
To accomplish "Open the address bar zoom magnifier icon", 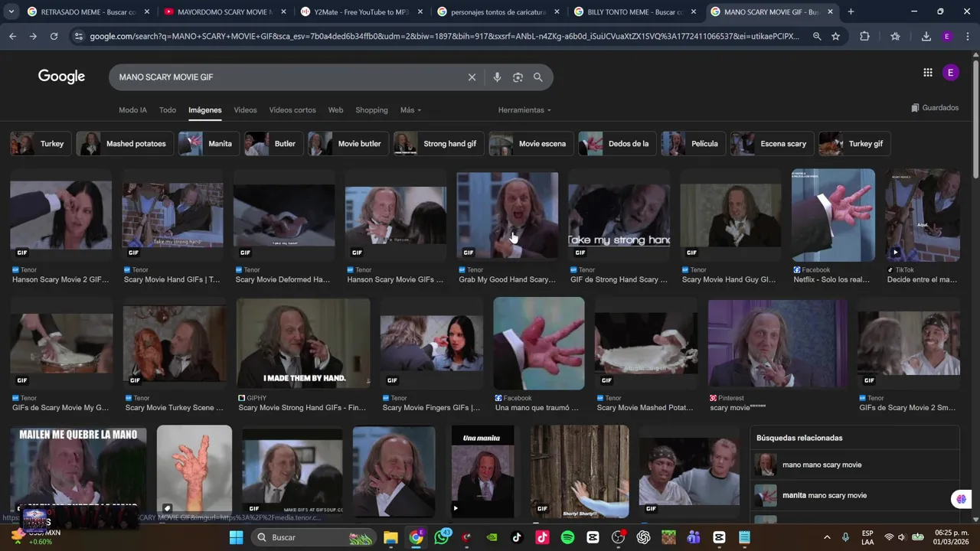I will coord(817,36).
